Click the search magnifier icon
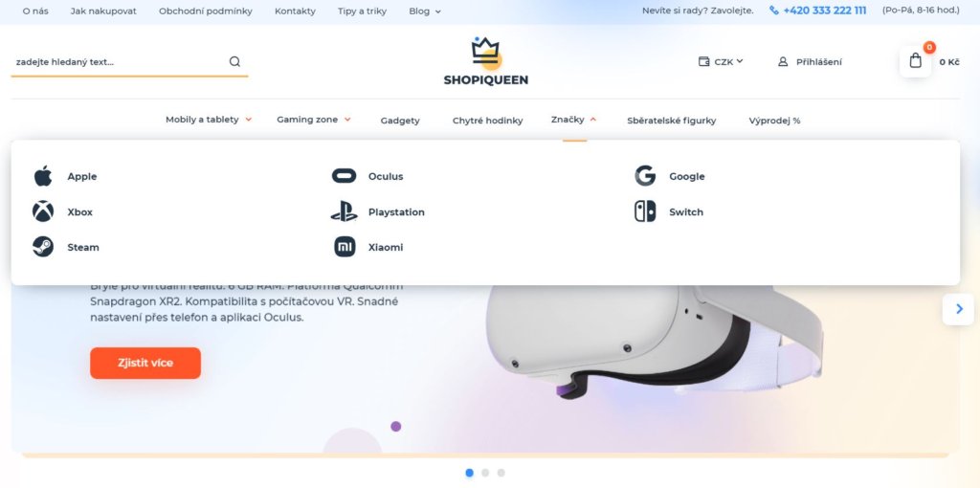 tap(234, 61)
